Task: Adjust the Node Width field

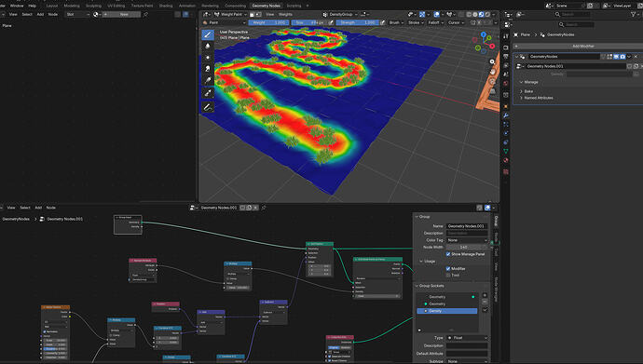Action: [467, 248]
